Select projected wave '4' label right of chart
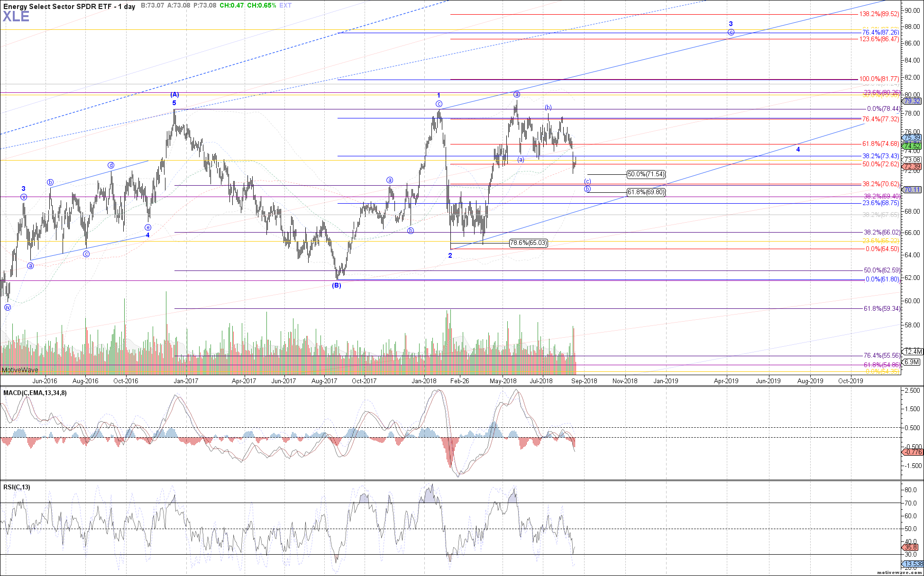The image size is (924, 576). [798, 149]
